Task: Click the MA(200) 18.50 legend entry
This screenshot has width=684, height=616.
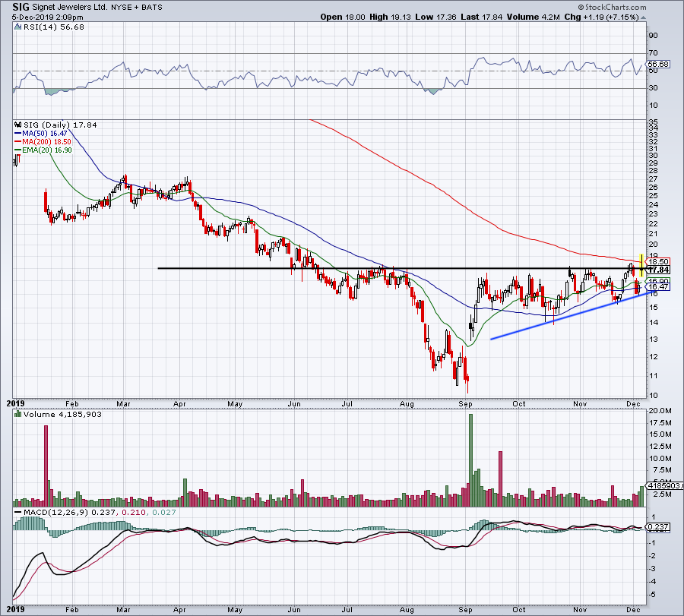Action: pyautogui.click(x=43, y=142)
